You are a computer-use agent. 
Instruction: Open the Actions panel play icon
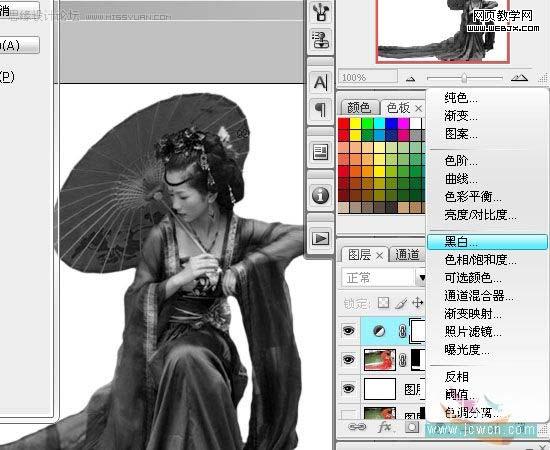tap(320, 239)
